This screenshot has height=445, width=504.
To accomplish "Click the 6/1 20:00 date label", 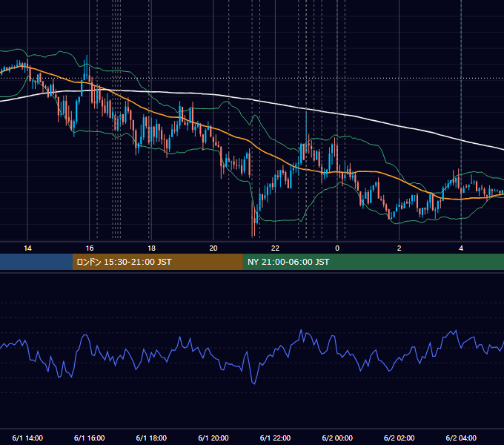I will pyautogui.click(x=213, y=438).
